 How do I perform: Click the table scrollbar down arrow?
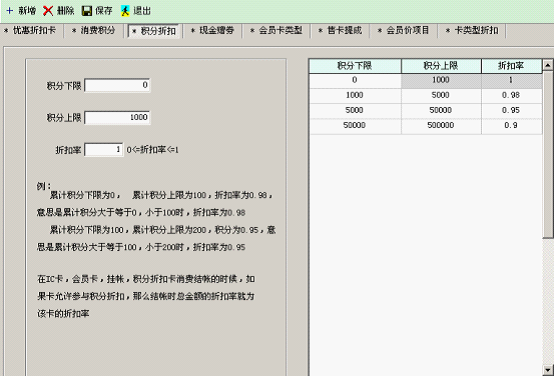(548, 369)
